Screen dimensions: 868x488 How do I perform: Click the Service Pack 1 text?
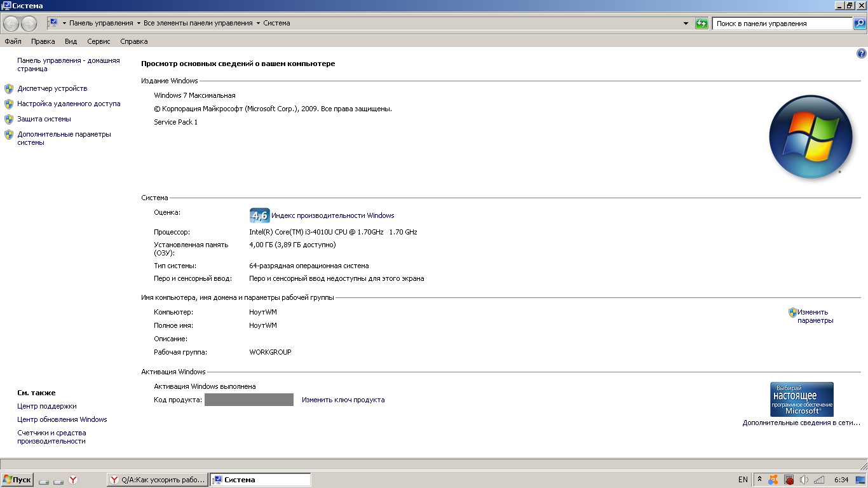[x=176, y=122]
